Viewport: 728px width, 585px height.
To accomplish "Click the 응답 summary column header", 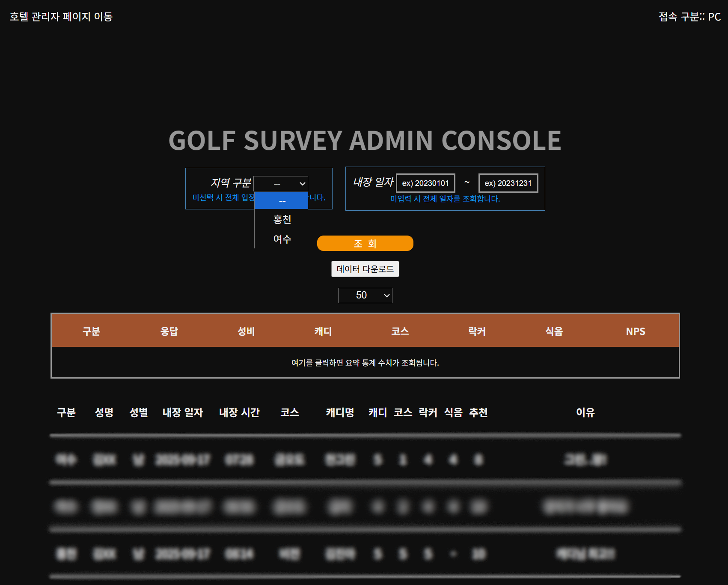I will [x=169, y=331].
